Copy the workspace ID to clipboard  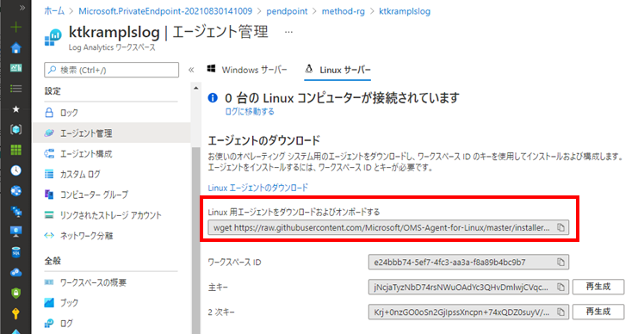560,262
